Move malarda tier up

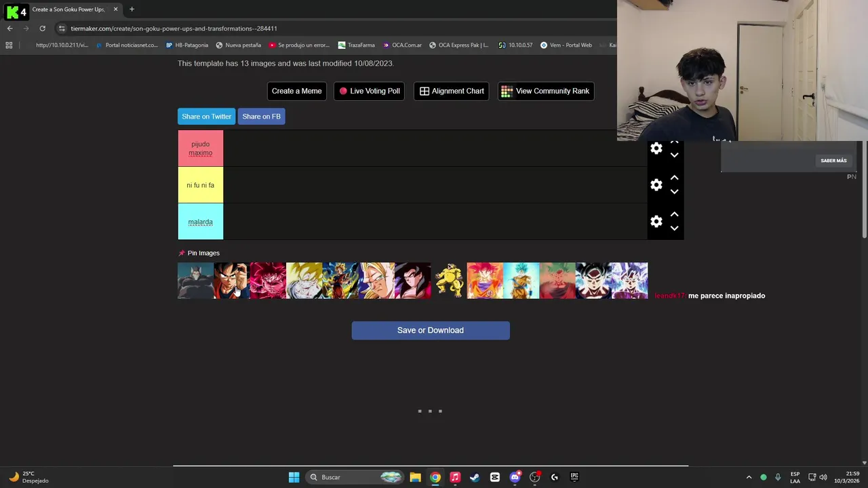tap(674, 214)
